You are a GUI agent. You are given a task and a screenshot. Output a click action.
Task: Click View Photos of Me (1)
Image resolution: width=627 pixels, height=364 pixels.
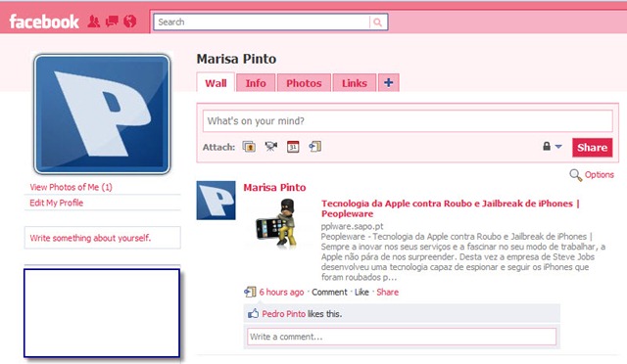click(71, 187)
